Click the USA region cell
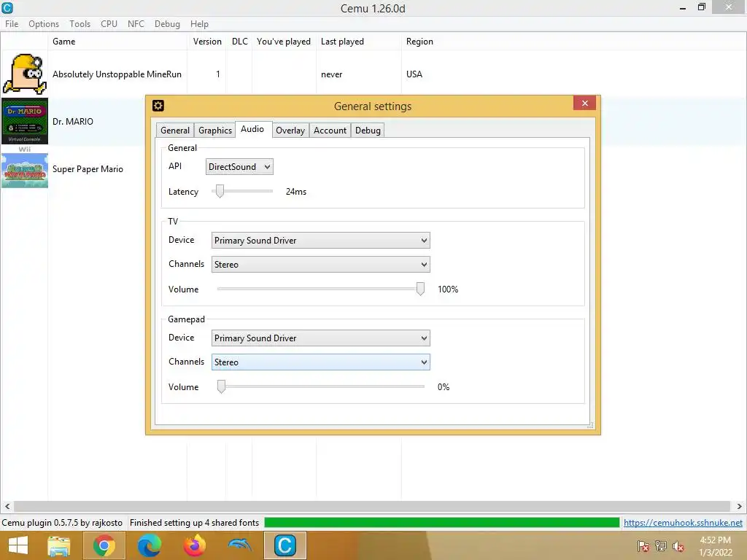The height and width of the screenshot is (560, 747). point(414,74)
